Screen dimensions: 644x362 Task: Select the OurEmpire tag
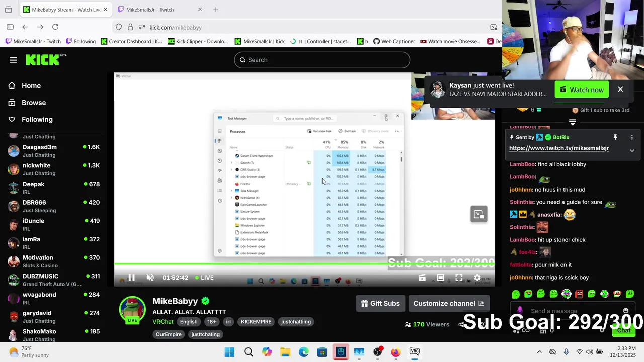point(169,334)
